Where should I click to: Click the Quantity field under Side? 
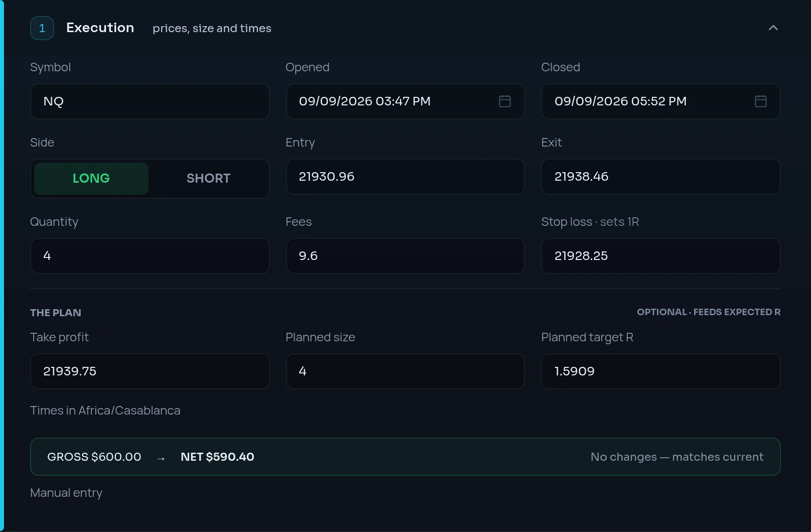[150, 256]
